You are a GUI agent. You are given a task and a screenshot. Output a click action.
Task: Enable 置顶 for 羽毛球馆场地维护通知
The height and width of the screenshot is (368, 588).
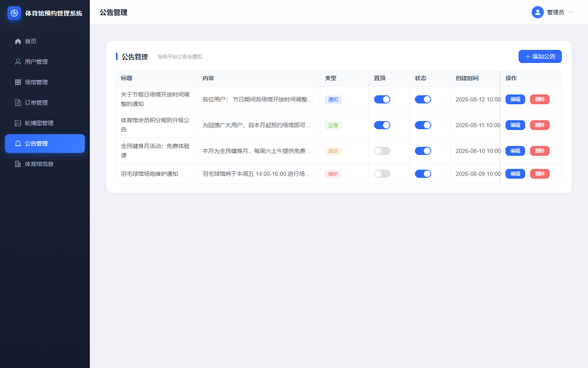[382, 174]
